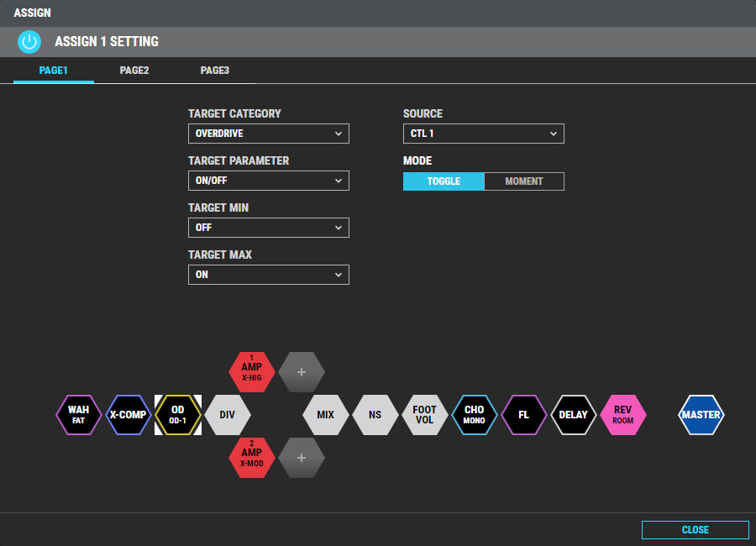Select the AMP 1 X-HIG block
The height and width of the screenshot is (546, 756).
click(252, 372)
